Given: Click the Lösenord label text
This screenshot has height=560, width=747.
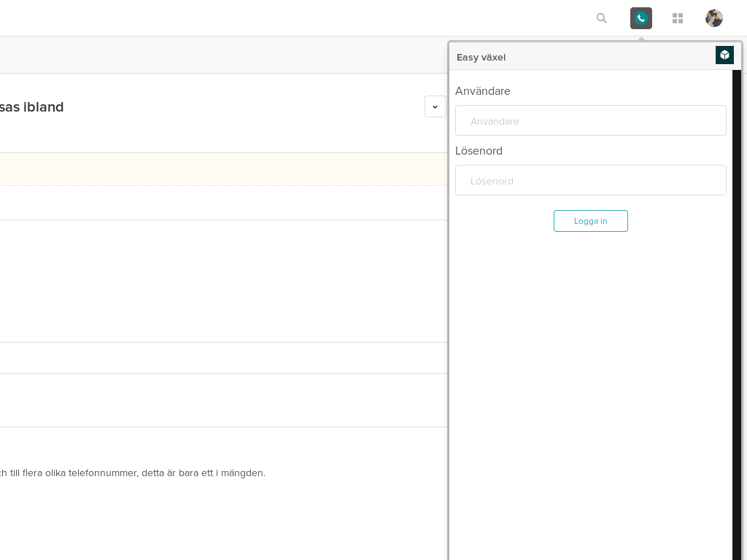Looking at the screenshot, I should coord(479,151).
